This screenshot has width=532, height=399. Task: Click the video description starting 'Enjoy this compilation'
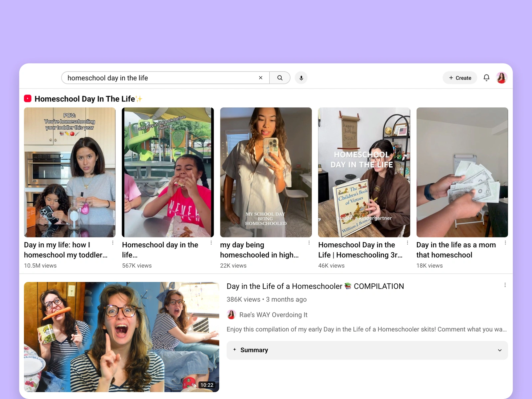click(x=367, y=329)
